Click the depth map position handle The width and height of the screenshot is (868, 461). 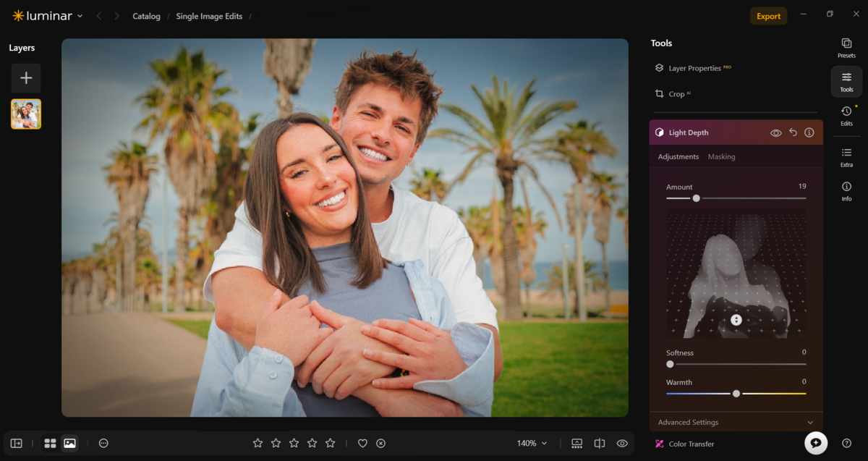click(736, 320)
